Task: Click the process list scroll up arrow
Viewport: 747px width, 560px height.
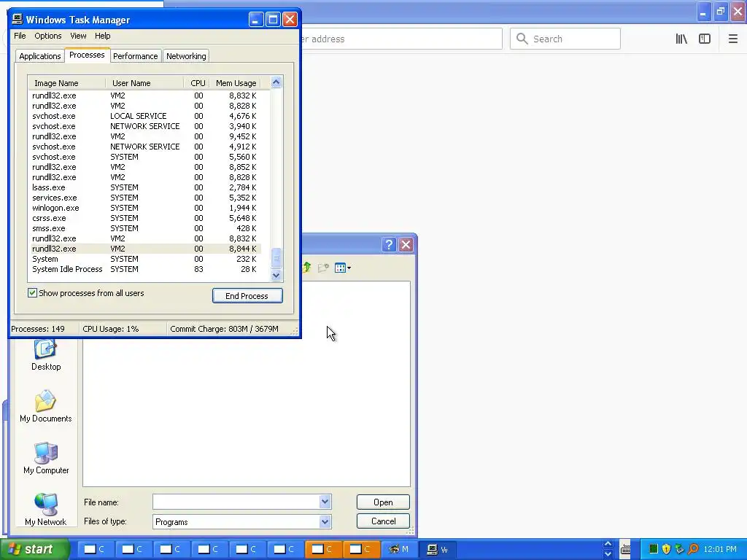Action: tap(276, 82)
